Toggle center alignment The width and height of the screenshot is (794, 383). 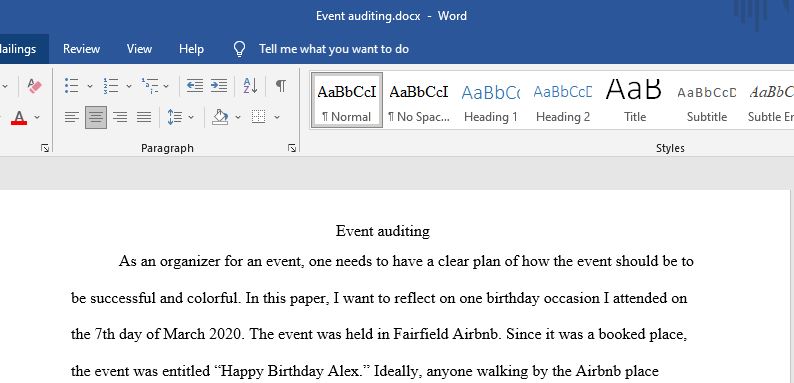(96, 118)
